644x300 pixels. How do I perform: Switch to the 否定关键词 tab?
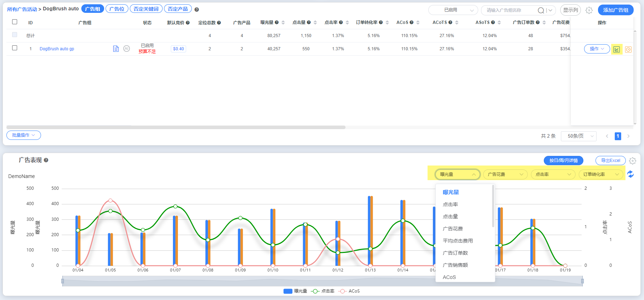tap(146, 9)
